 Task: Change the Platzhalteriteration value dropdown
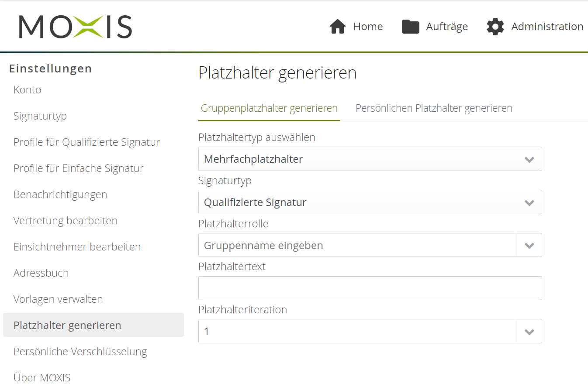pyautogui.click(x=370, y=331)
